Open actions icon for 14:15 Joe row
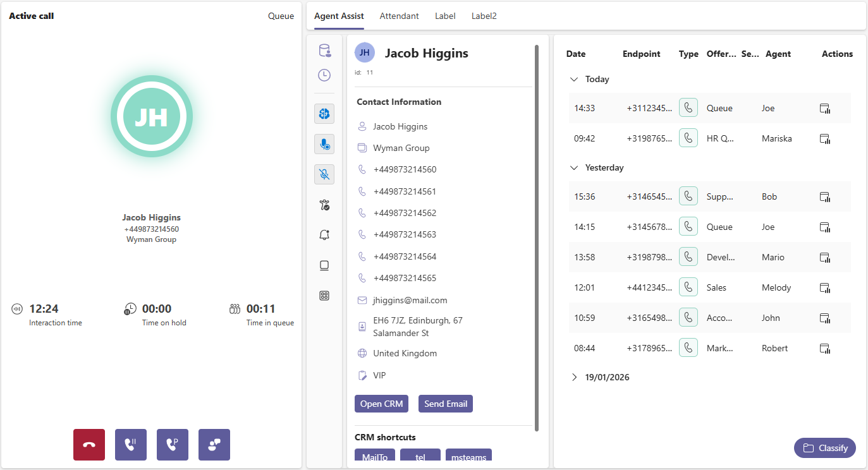The image size is (868, 470). (x=824, y=227)
